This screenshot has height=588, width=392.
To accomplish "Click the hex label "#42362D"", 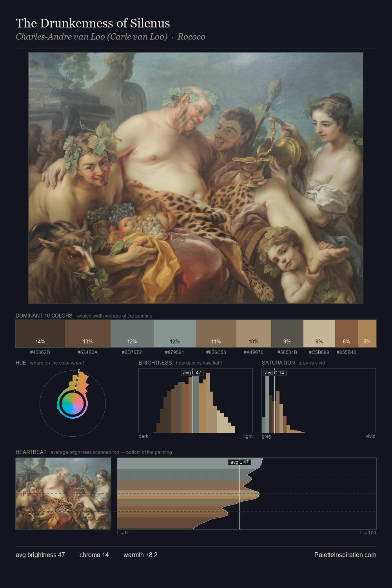I will coord(40,352).
